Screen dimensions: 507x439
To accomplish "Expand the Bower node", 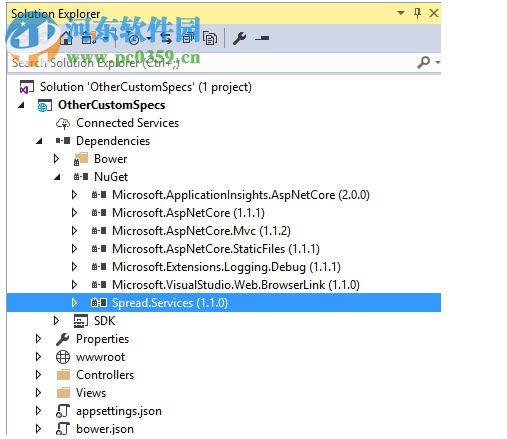I will (56, 159).
